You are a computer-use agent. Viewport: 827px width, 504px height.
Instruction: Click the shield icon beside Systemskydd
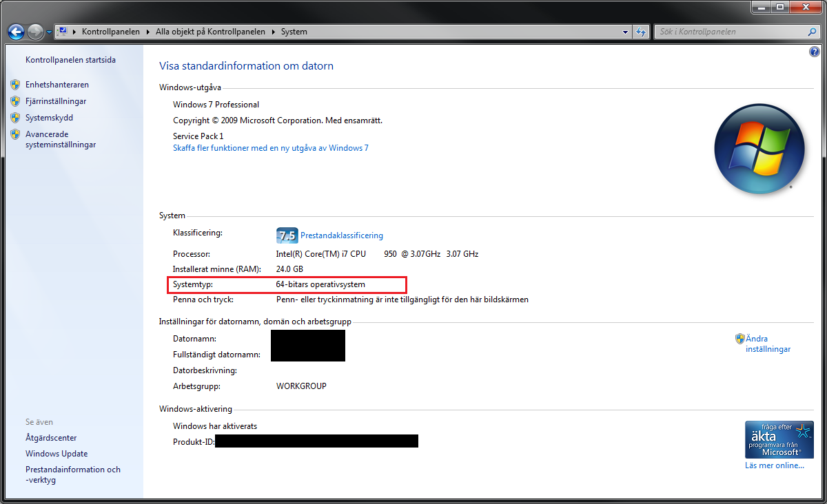coord(15,118)
